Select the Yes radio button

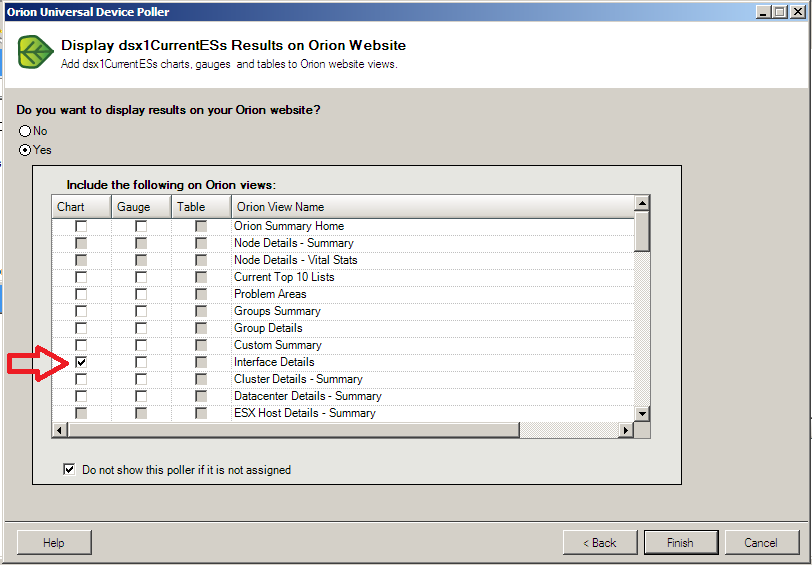(25, 150)
